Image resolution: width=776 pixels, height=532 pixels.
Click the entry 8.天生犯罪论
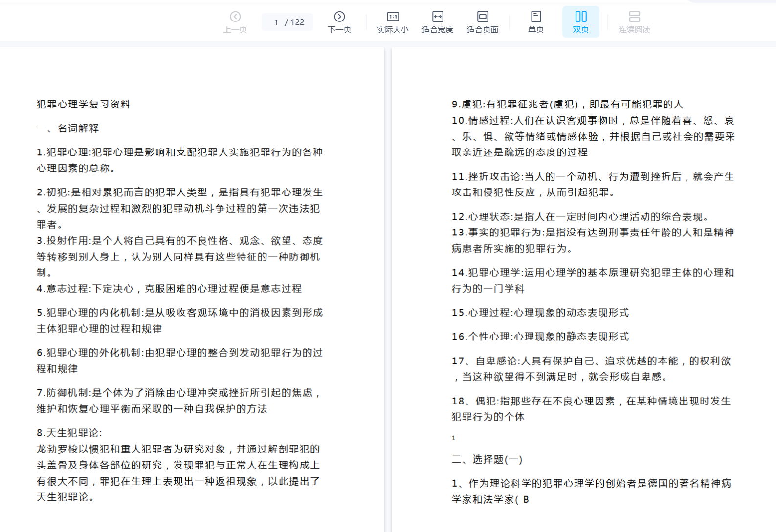pos(69,433)
